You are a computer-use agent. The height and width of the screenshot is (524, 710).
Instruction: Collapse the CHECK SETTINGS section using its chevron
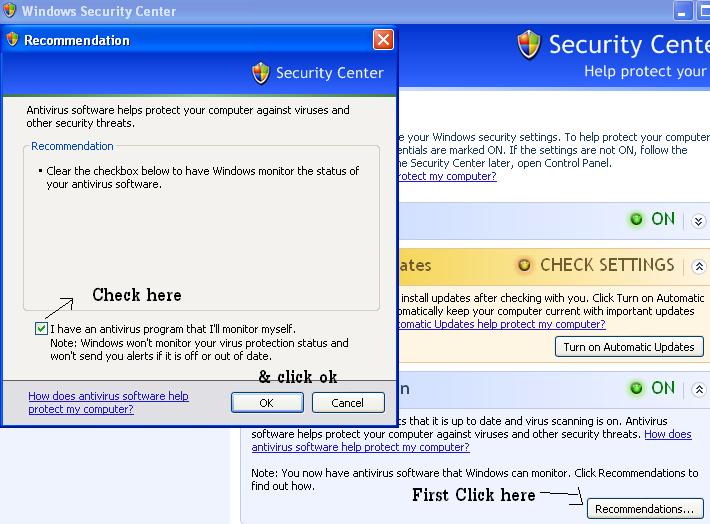[x=699, y=267]
